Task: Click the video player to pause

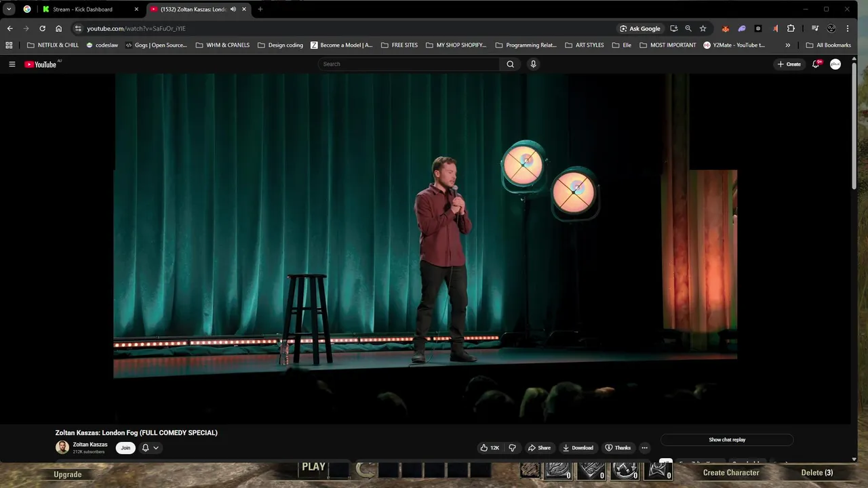Action: 425,247
